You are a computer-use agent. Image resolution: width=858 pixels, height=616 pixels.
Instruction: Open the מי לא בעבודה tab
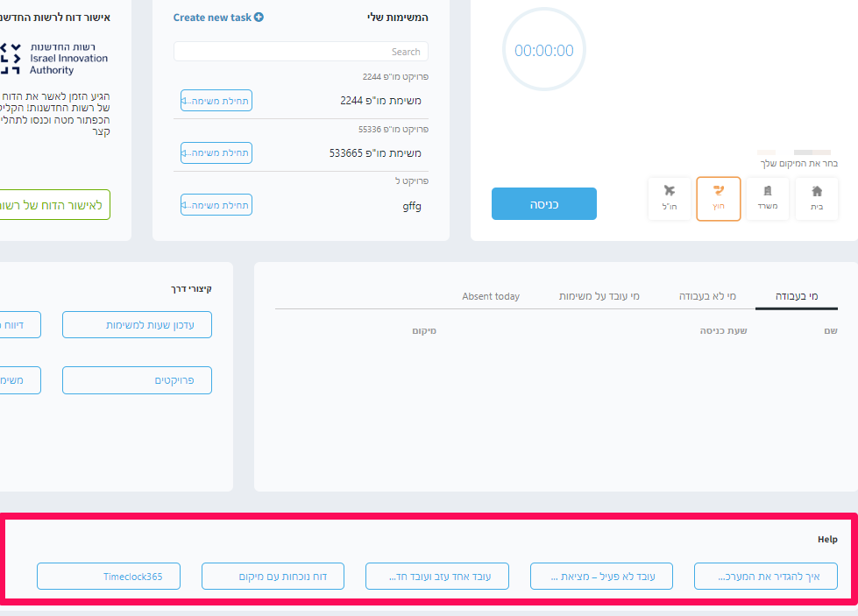coord(707,296)
